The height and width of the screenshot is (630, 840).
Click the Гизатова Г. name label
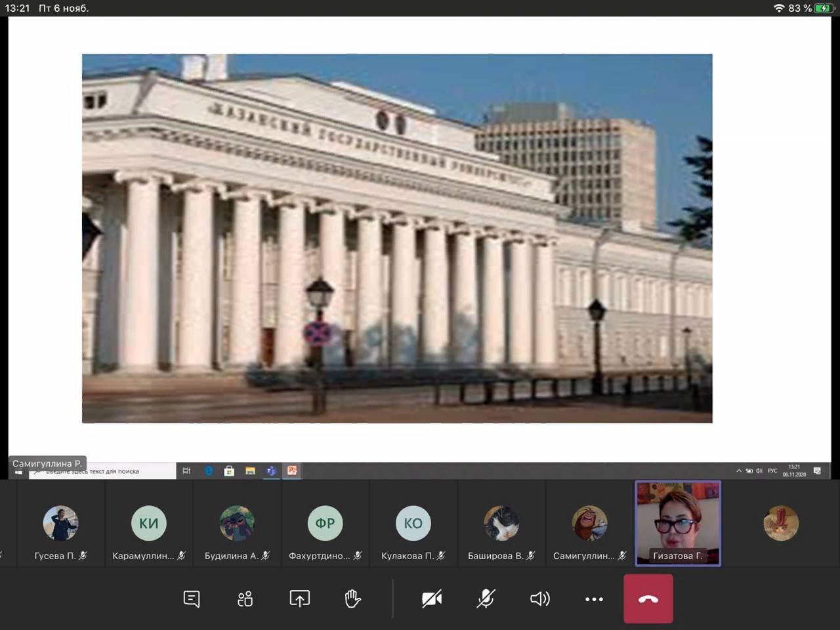click(x=678, y=556)
